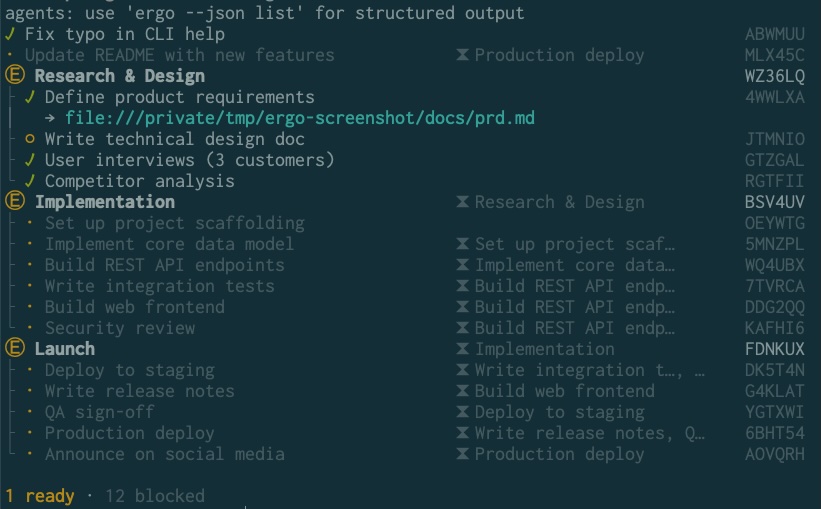Select the User interviews (3 customers) task
The image size is (821, 509).
click(190, 160)
